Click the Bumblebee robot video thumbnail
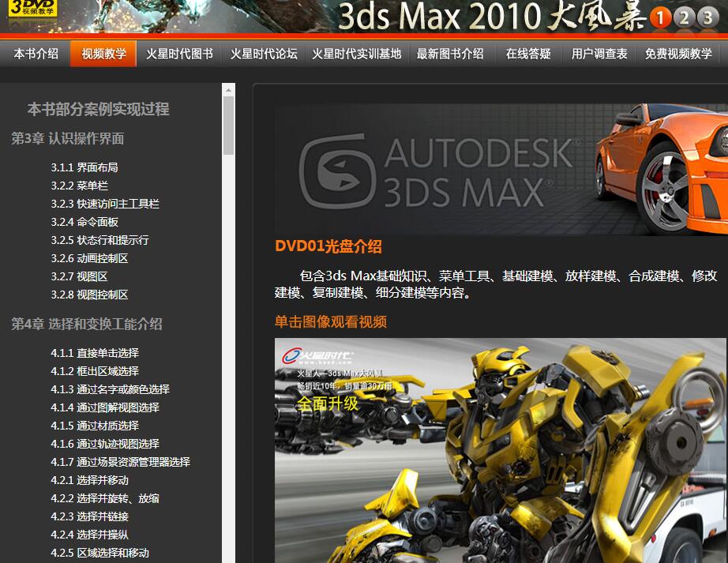Image resolution: width=728 pixels, height=563 pixels. (500, 450)
